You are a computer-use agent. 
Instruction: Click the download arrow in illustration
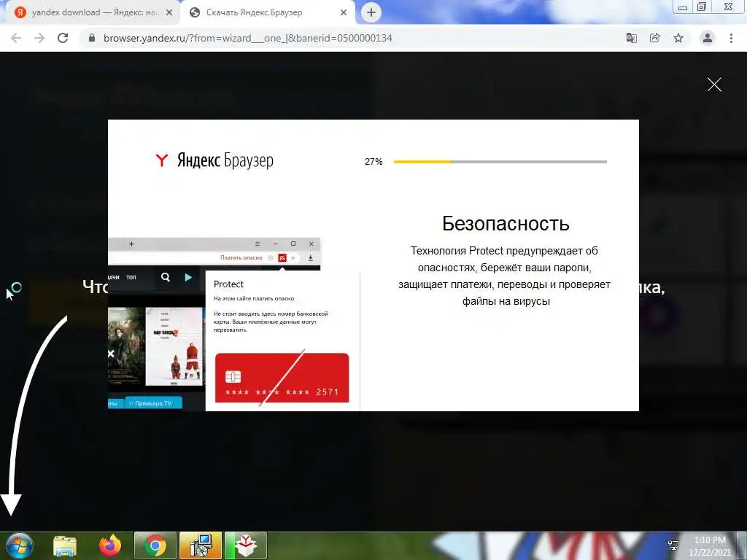(310, 257)
